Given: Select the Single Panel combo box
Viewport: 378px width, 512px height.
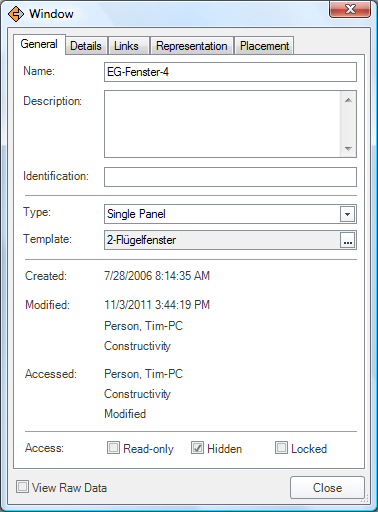Looking at the screenshot, I should pos(230,214).
